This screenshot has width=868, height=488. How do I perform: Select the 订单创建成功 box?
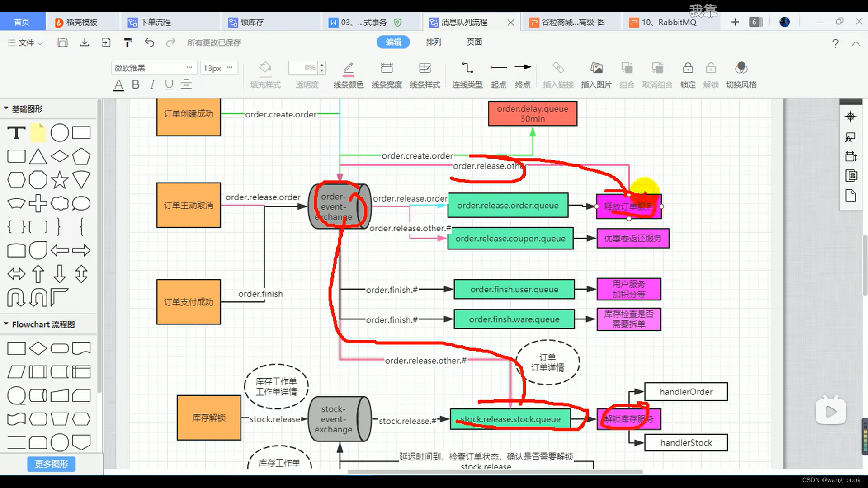pyautogui.click(x=189, y=117)
